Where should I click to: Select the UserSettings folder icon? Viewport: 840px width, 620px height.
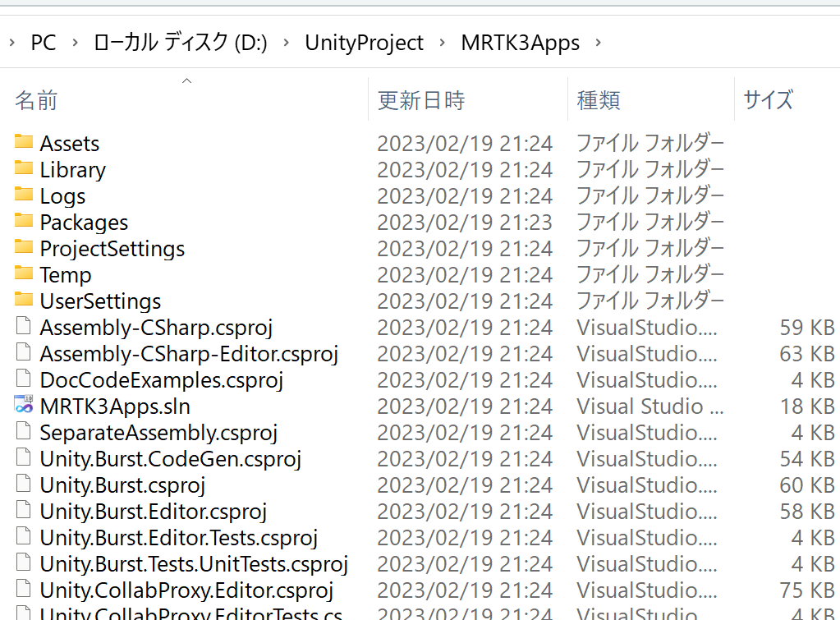24,300
